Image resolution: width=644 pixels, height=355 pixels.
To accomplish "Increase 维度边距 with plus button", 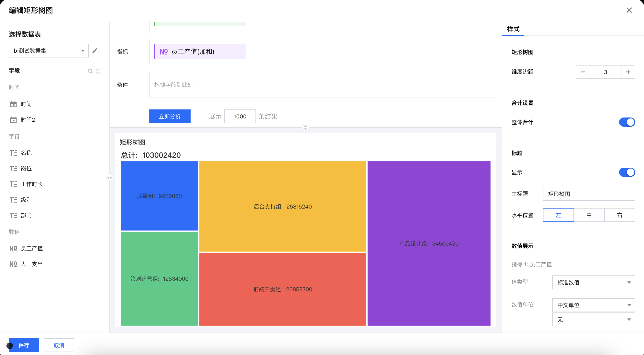I will [628, 72].
